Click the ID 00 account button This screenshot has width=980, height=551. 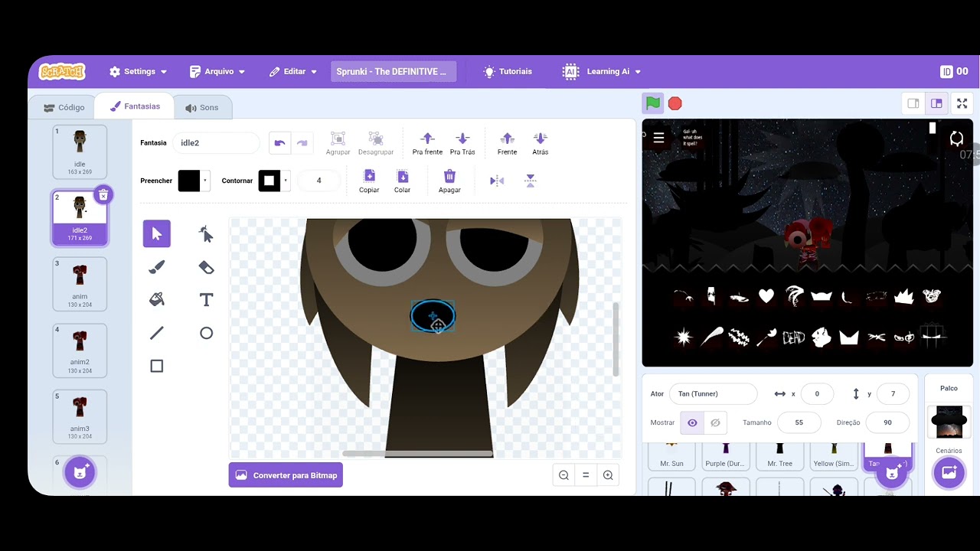coord(954,71)
